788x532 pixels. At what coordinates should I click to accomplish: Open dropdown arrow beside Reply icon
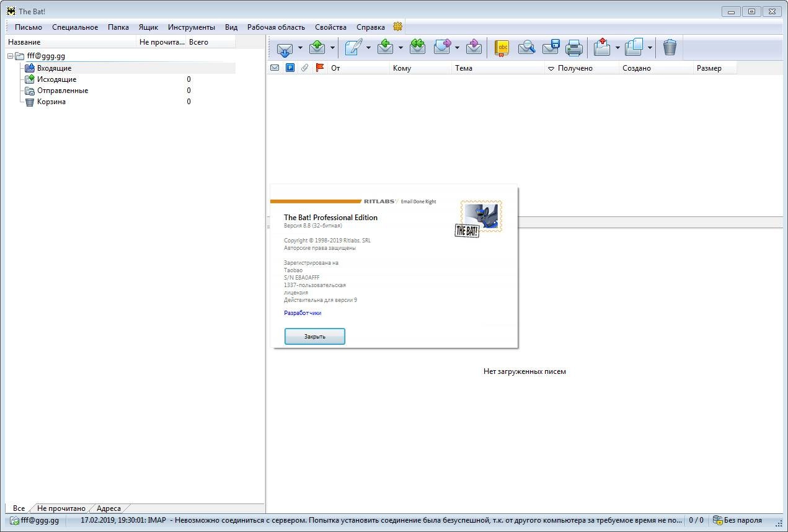401,48
